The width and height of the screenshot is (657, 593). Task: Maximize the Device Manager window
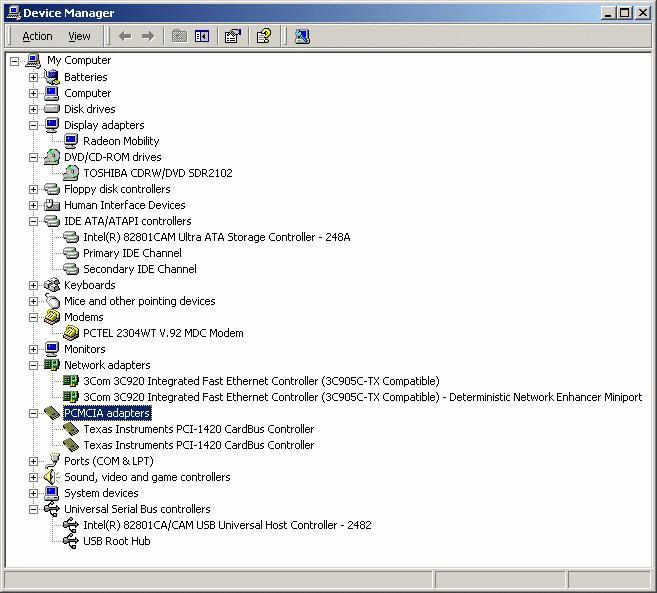click(624, 13)
